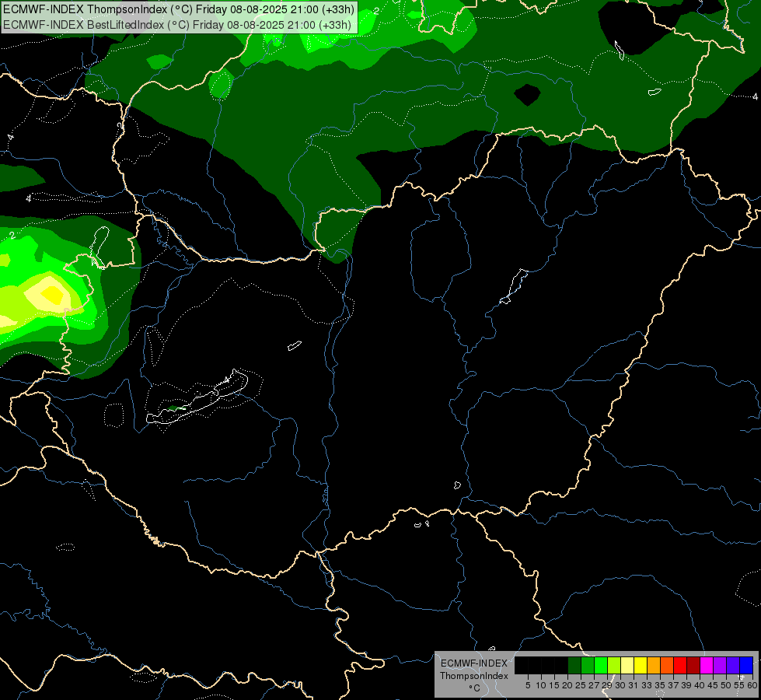This screenshot has width=761, height=700.
Task: Click the legend tick value 45
Action: (714, 685)
